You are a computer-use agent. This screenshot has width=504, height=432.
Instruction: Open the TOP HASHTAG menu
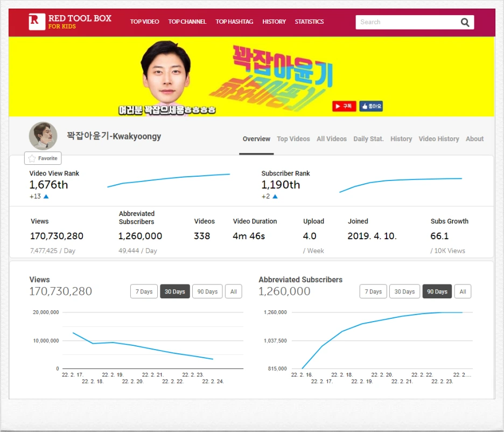pos(234,22)
